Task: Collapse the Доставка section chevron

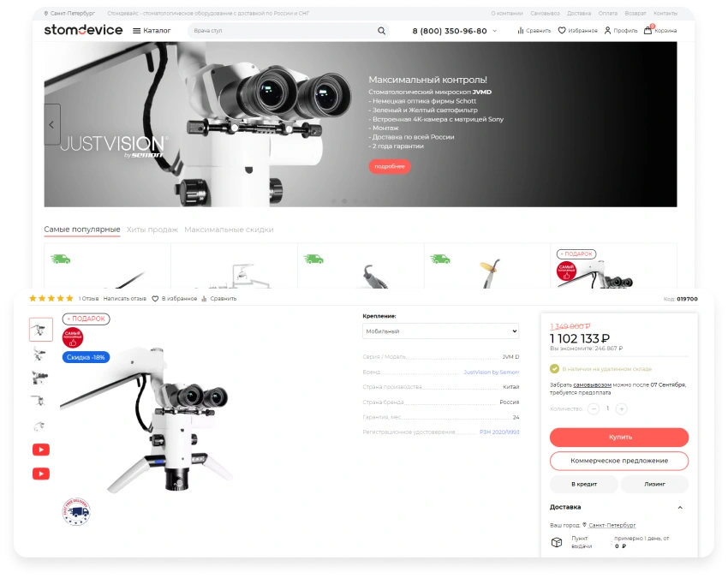Action: pyautogui.click(x=680, y=508)
